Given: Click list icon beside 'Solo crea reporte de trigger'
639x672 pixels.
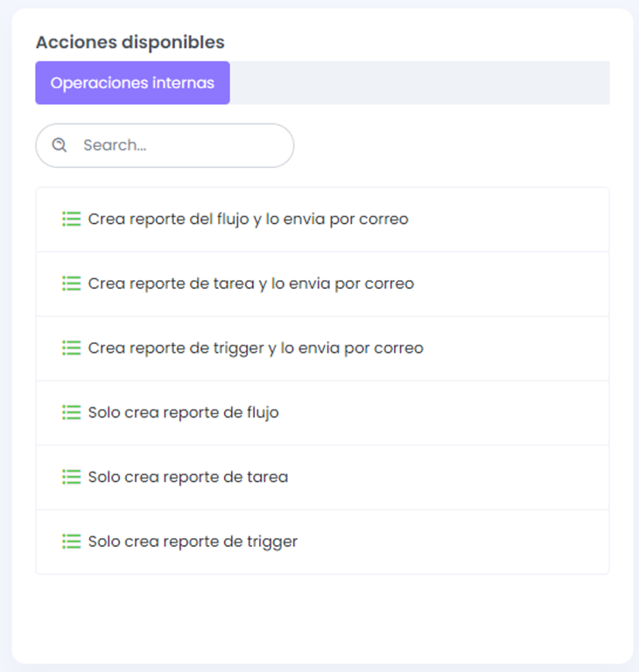Looking at the screenshot, I should click(x=71, y=542).
